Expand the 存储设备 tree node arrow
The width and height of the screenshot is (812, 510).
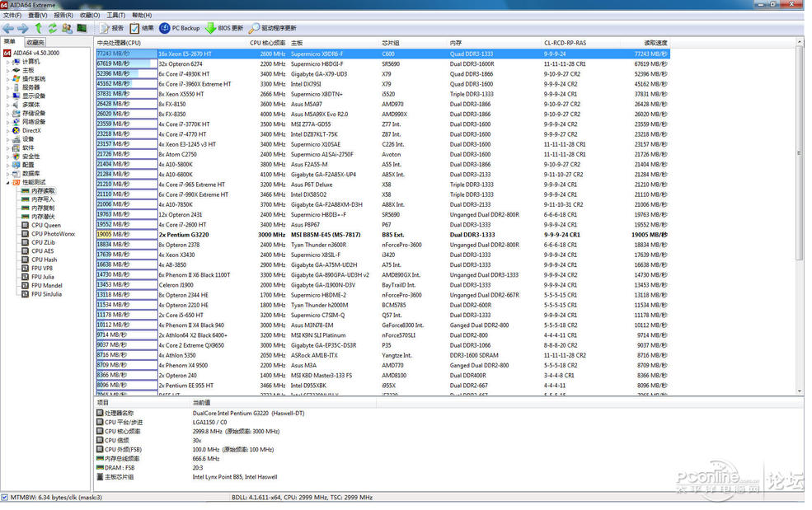[7, 113]
